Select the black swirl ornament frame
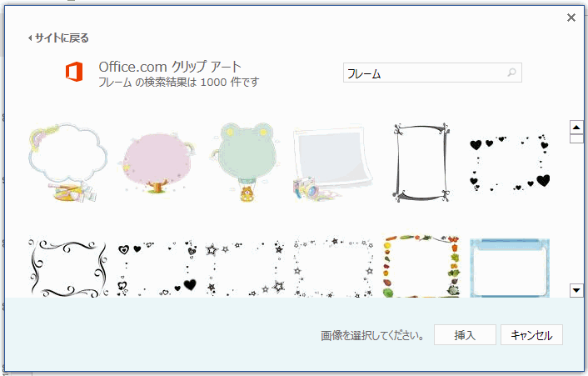 coord(67,268)
